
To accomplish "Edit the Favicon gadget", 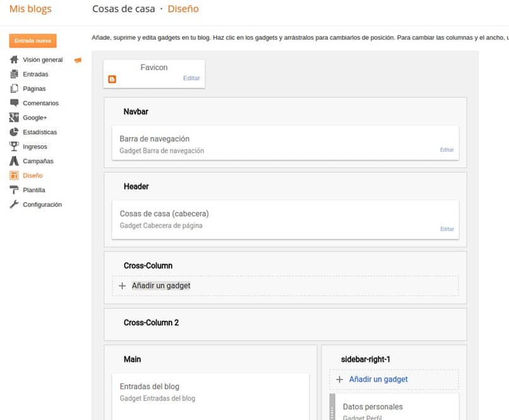I will 191,78.
